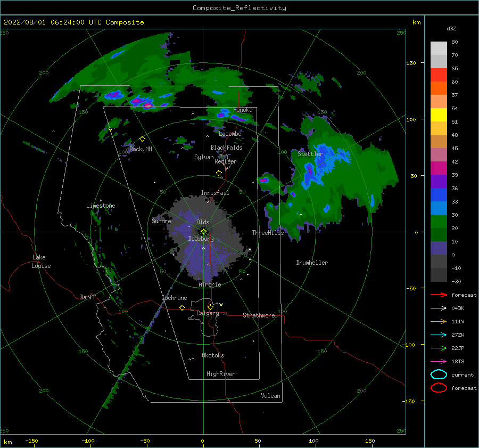Click the Blackfalds city label
The width and height of the screenshot is (479, 448).
click(226, 148)
